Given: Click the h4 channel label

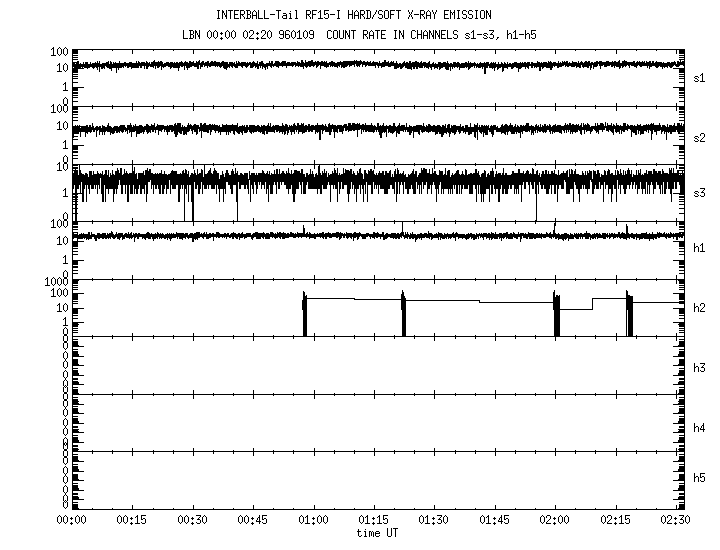Looking at the screenshot, I should point(700,428).
